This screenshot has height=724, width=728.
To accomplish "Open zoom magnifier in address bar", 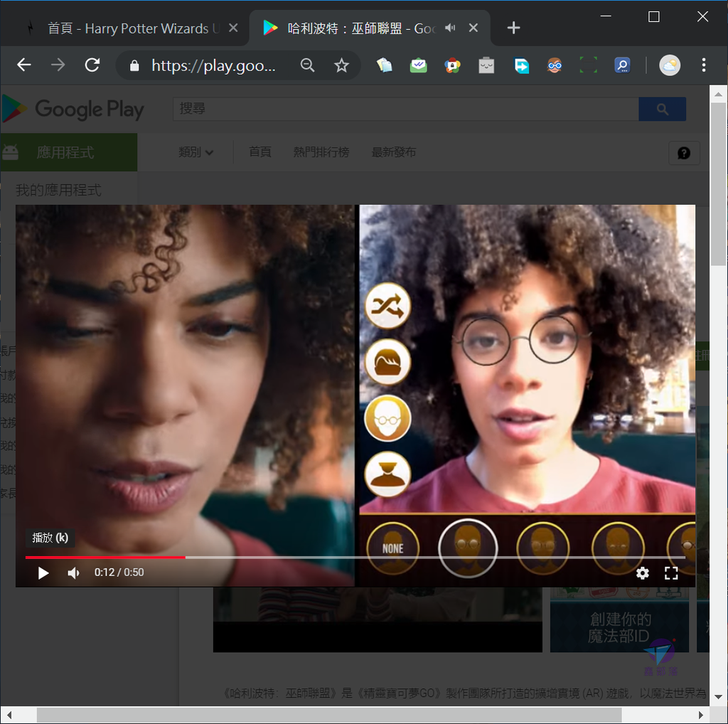I will [307, 65].
